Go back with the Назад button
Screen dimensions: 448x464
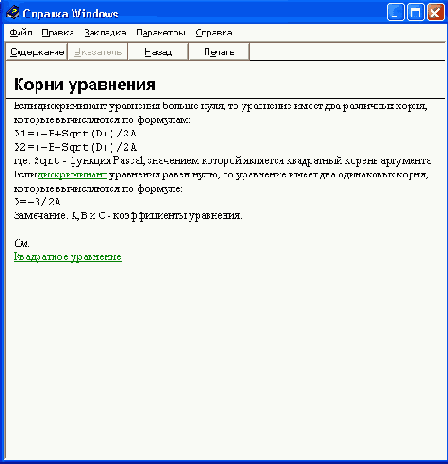[158, 52]
